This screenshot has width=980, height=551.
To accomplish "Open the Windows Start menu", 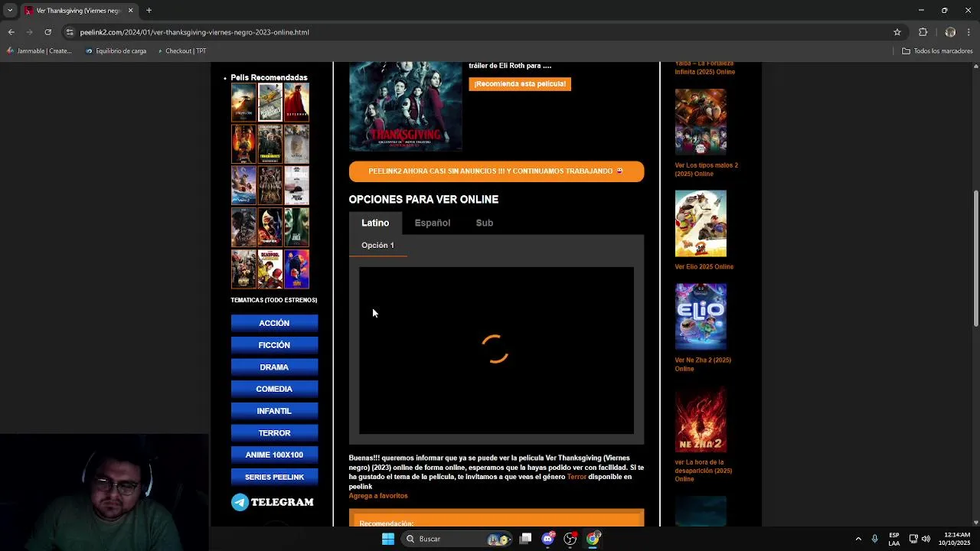I will coord(388,539).
